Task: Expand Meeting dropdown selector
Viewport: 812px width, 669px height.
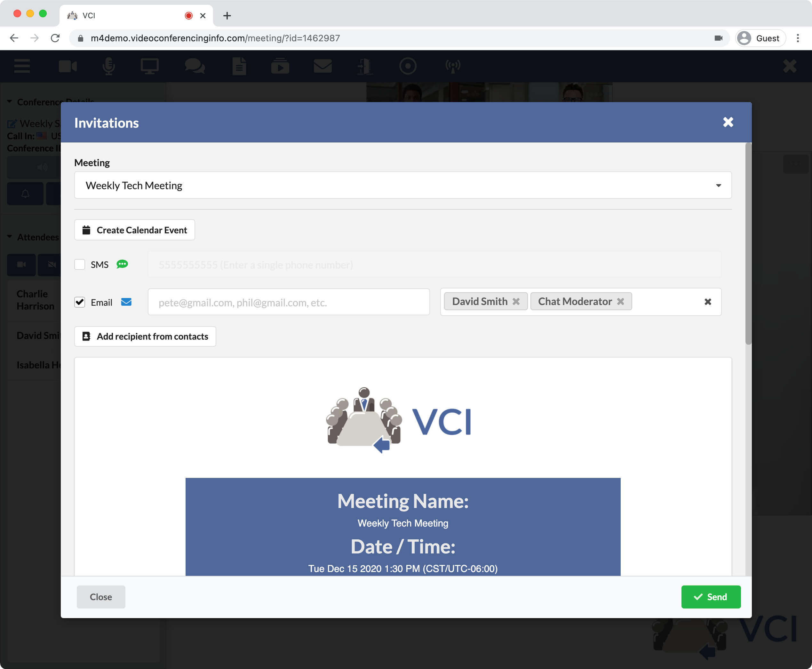Action: [719, 185]
